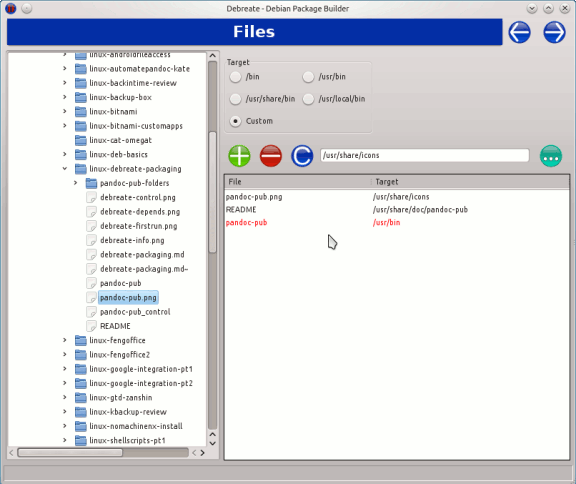Select the /usr/bin target radio button
The width and height of the screenshot is (576, 484).
[x=308, y=77]
